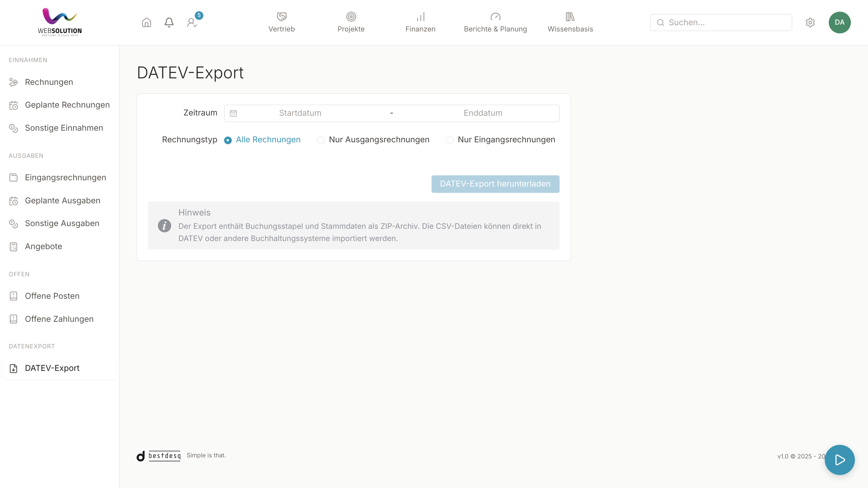868x488 pixels.
Task: Click the Zeitraum calendar icon
Action: [233, 114]
